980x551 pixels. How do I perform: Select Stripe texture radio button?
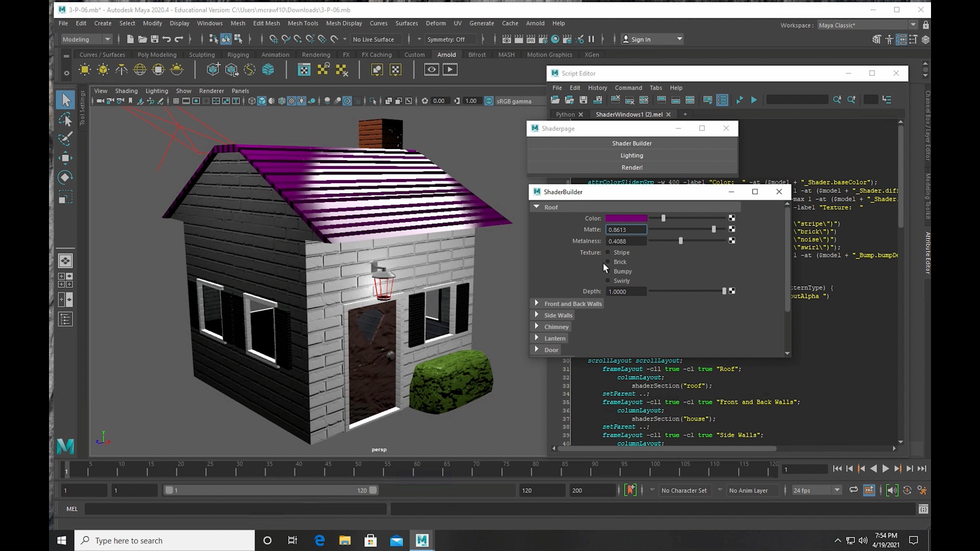click(x=608, y=252)
